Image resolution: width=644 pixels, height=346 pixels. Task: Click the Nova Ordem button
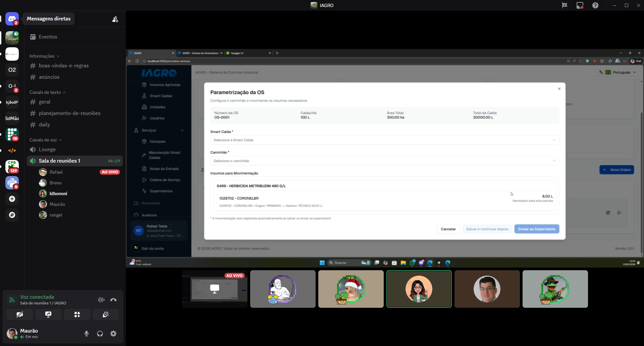(616, 170)
